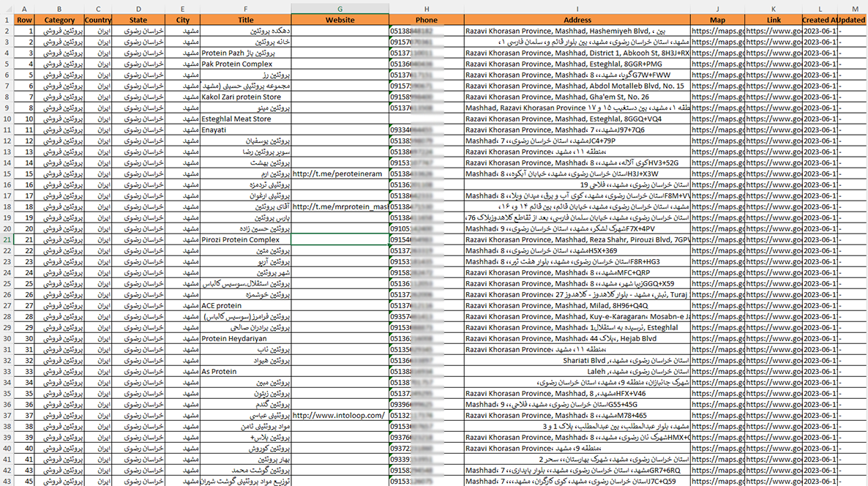Viewport: 868px width, 486px height.
Task: Click address with District 1, Abkooh St
Action: tap(577, 53)
